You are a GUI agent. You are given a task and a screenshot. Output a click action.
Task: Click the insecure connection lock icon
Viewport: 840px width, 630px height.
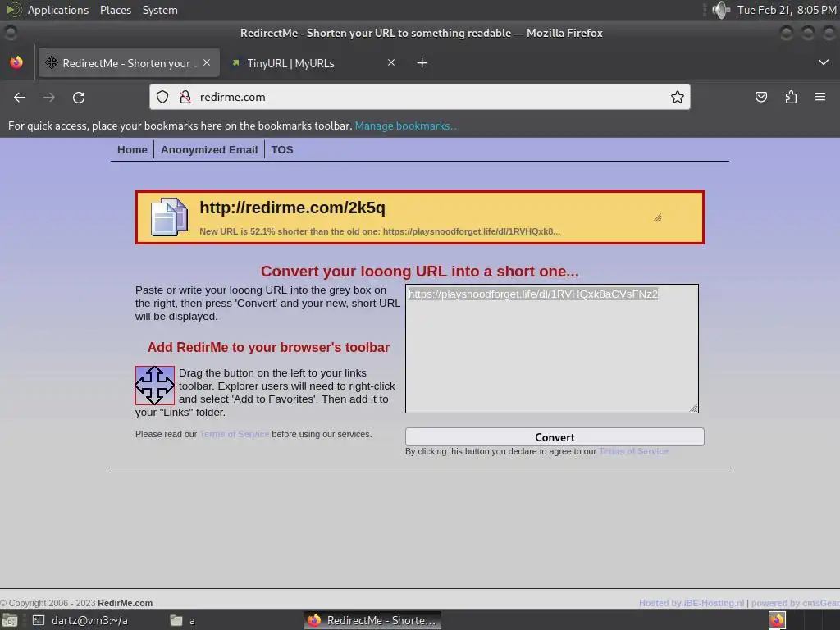185,97
